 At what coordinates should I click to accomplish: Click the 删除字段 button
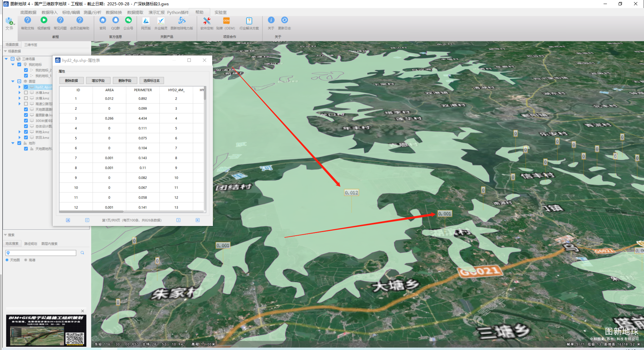click(125, 81)
